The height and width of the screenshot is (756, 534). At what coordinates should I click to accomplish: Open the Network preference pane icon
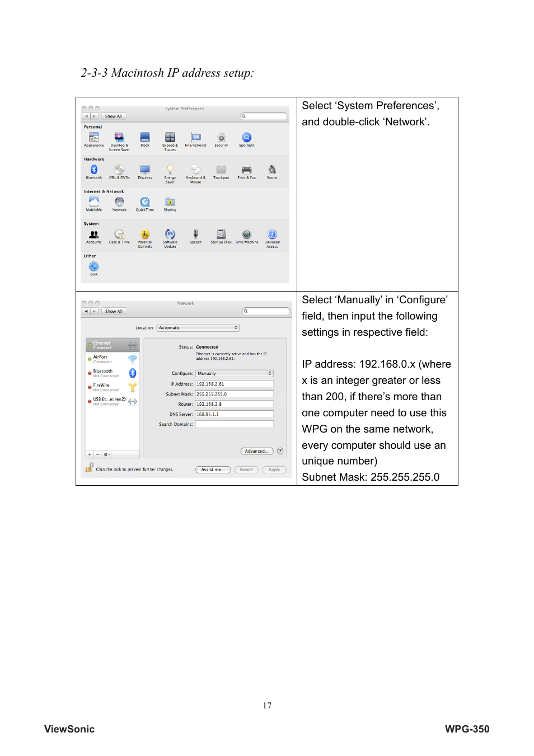tap(119, 204)
